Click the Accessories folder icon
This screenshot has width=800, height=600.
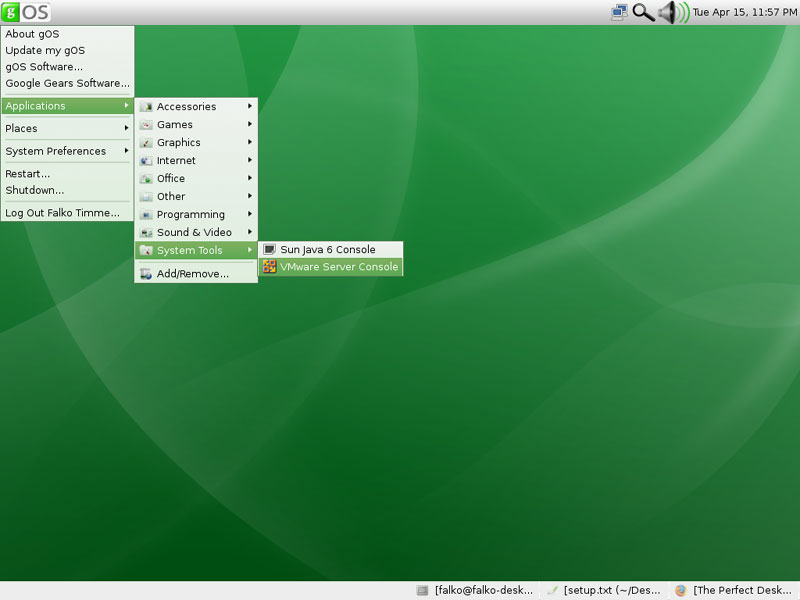pyautogui.click(x=146, y=107)
